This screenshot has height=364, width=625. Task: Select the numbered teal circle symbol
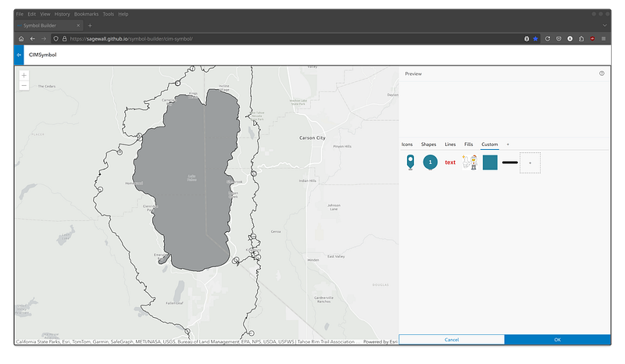tap(430, 162)
